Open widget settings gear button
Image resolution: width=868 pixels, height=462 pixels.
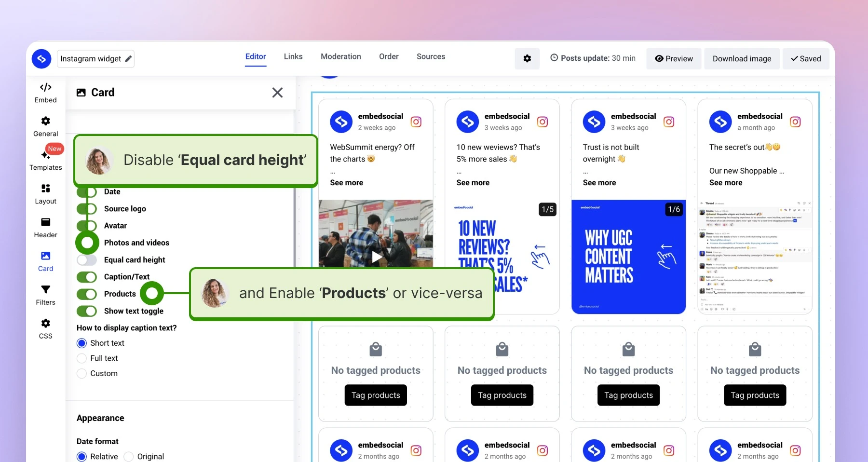[x=527, y=58]
